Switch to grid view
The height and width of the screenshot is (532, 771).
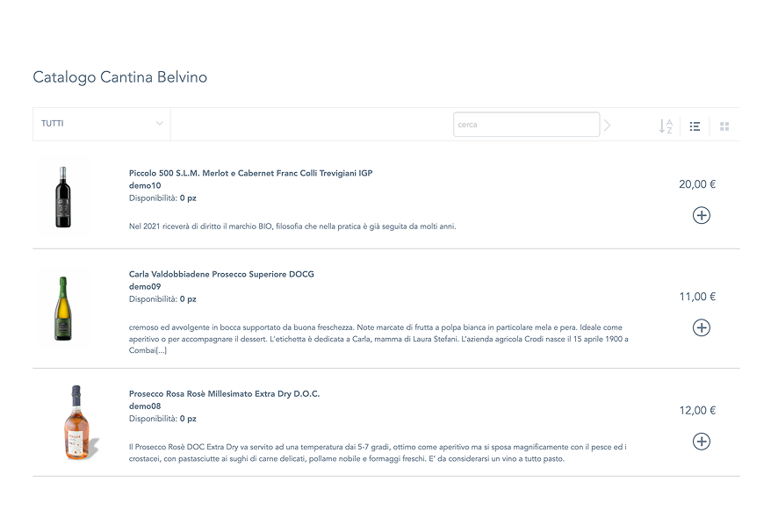724,126
